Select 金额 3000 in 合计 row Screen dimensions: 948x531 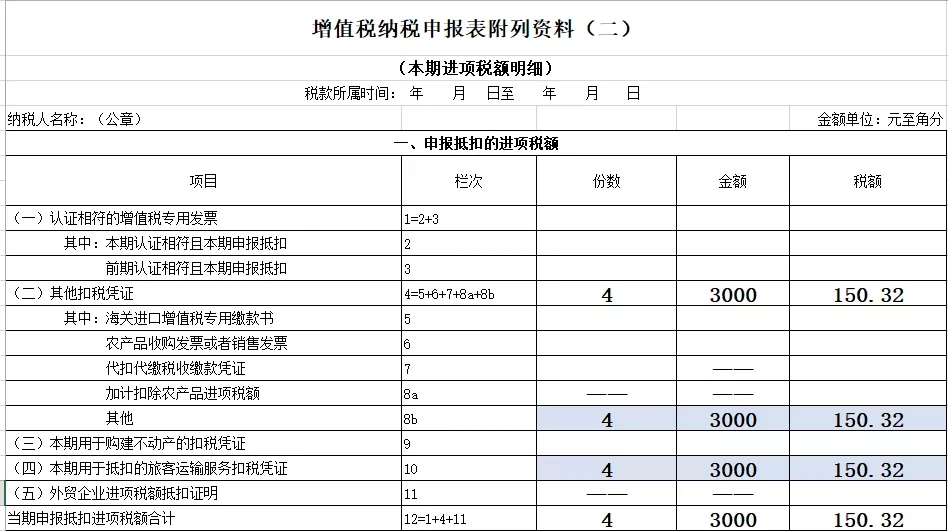[x=733, y=518]
